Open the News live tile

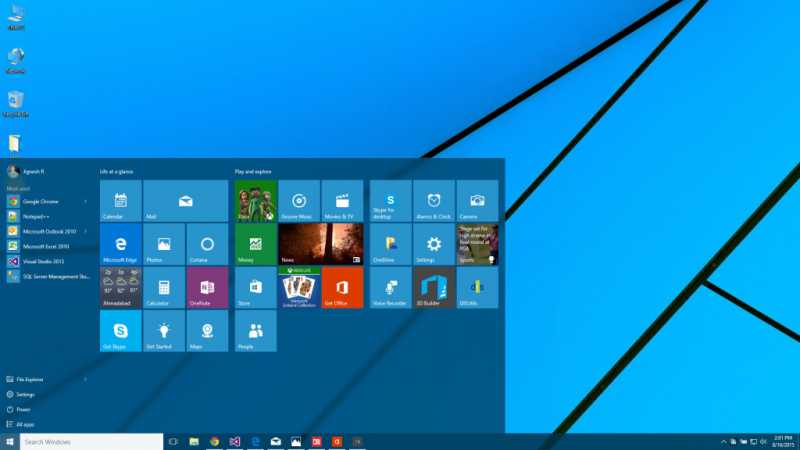[321, 244]
